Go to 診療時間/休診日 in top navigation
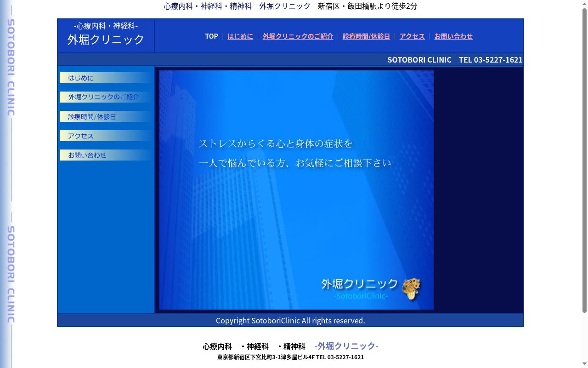 (x=366, y=36)
